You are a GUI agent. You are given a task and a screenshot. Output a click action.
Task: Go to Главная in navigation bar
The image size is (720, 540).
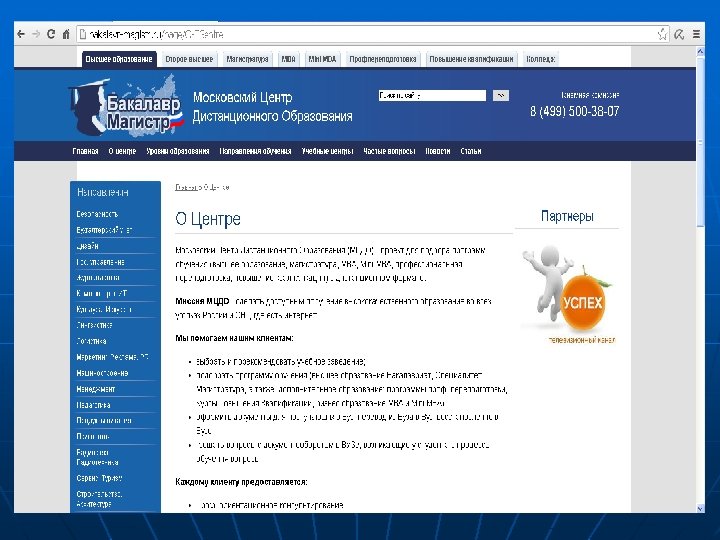click(x=85, y=151)
